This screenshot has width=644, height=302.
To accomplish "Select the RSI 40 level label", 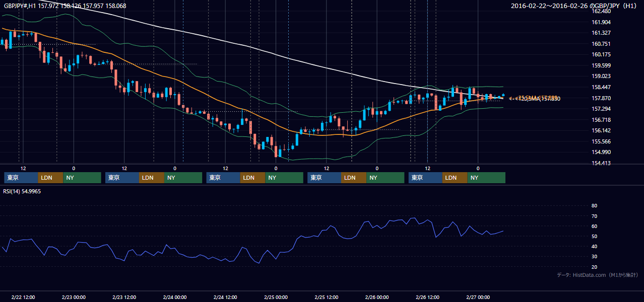I will (x=594, y=247).
